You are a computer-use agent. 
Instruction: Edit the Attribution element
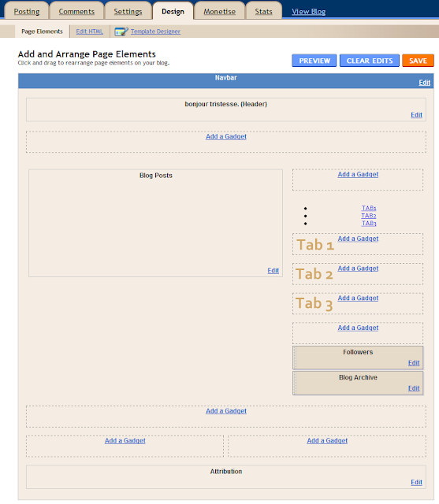(416, 482)
